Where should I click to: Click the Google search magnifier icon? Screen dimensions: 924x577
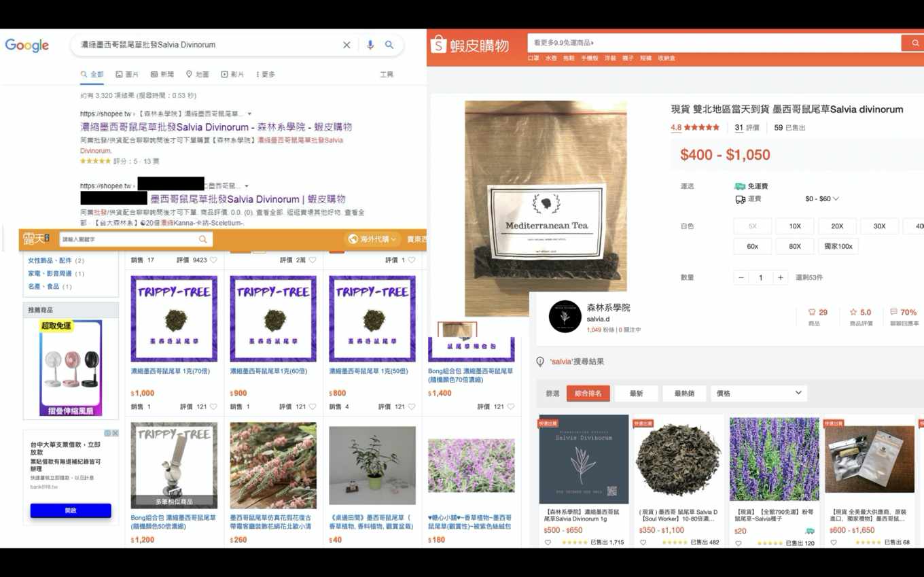click(389, 45)
